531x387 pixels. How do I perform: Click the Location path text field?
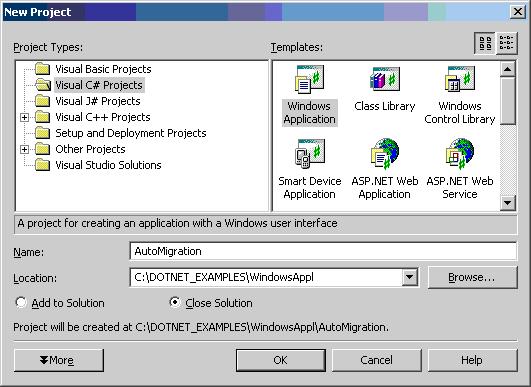(x=266, y=277)
